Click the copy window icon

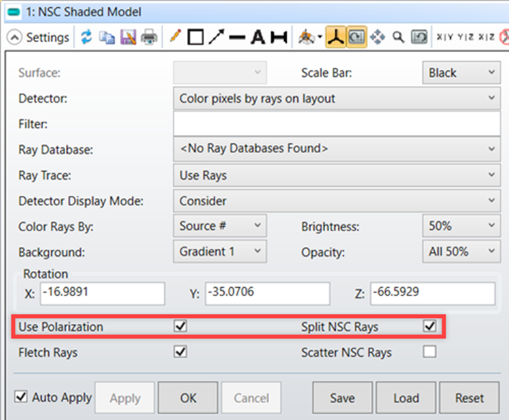[106, 38]
